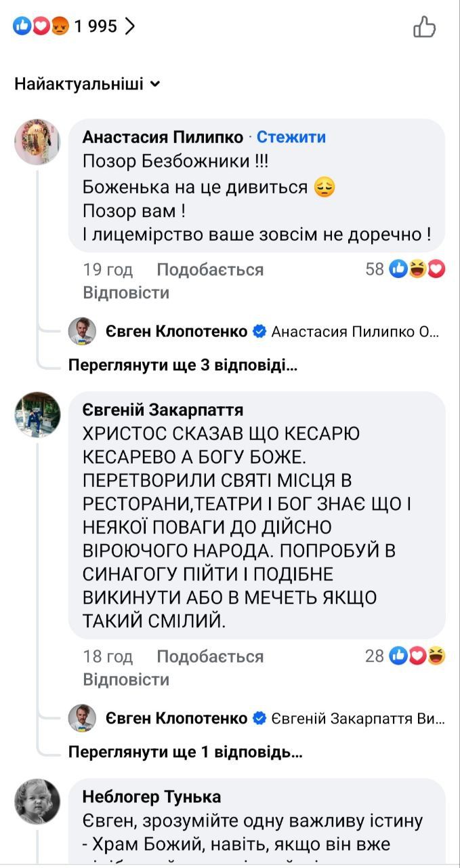Like Анастасия Пилипко's comment with Подобається
This screenshot has width=460, height=868.
[210, 270]
